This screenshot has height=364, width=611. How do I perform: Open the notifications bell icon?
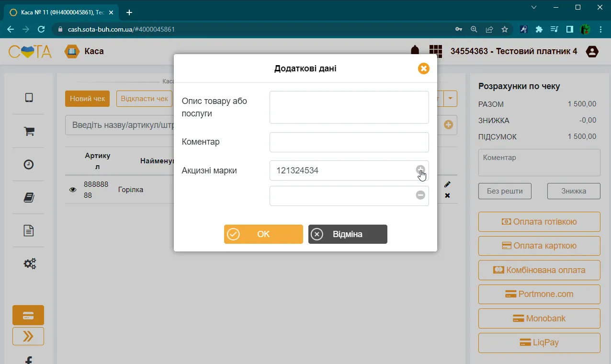(415, 51)
